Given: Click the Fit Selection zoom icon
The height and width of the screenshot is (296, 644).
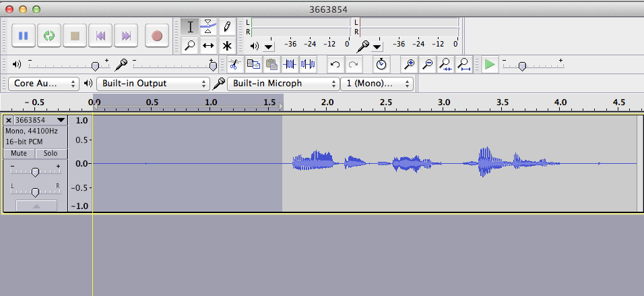Looking at the screenshot, I should (445, 65).
